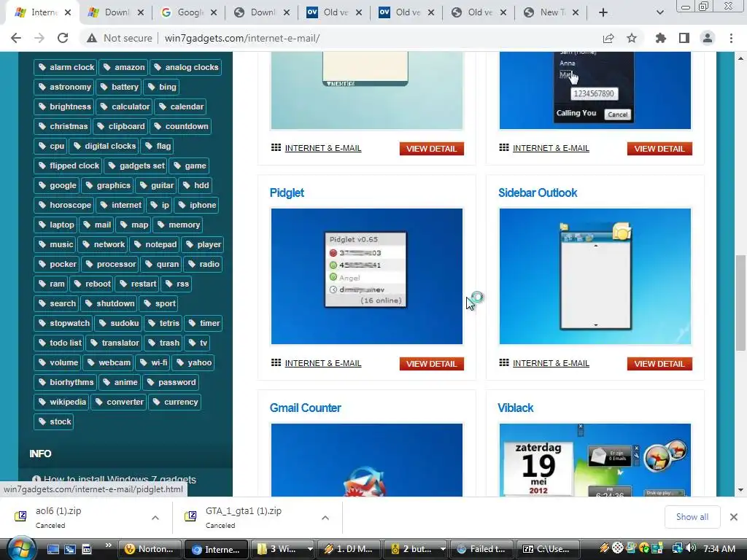The image size is (747, 560).
Task: Open the horoscope tag
Action: [64, 205]
